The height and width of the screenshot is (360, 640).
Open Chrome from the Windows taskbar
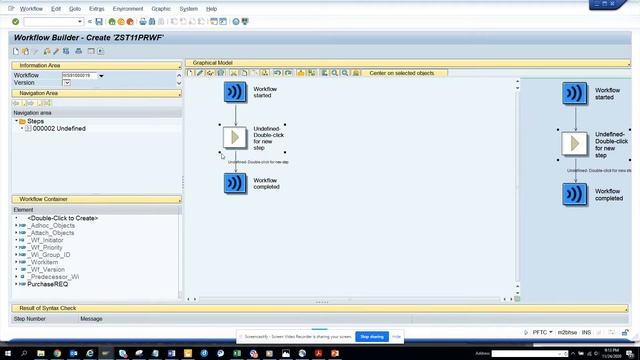point(57,353)
